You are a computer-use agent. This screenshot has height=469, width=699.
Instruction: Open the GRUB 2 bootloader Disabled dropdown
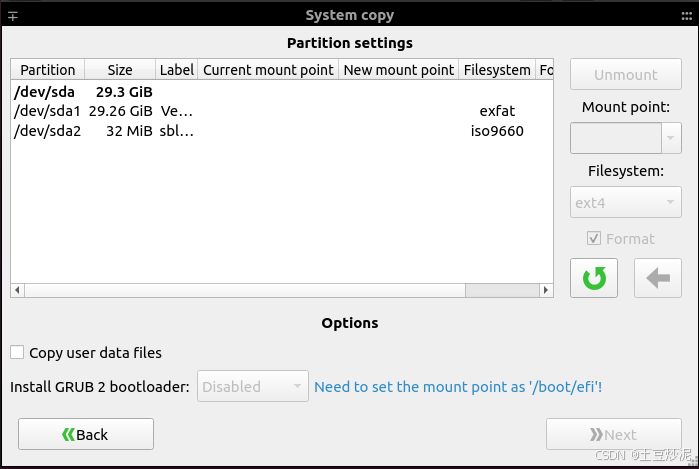(253, 386)
